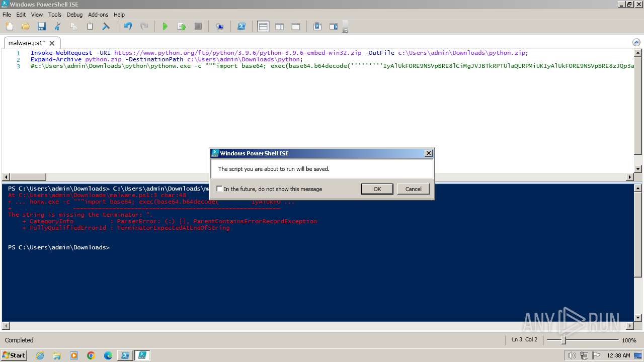Screen dimensions: 644x362
Task: Start PowerShell.exe from the toolbar
Action: coord(242,27)
